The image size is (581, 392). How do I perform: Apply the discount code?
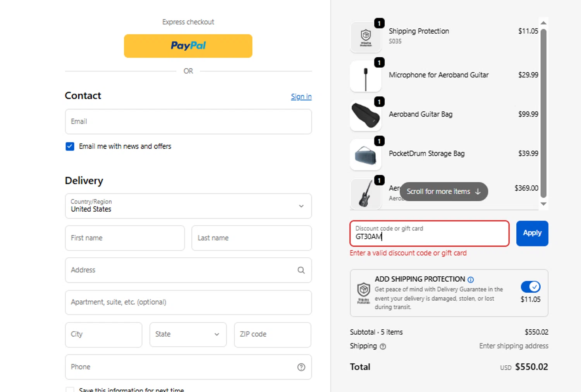(532, 233)
